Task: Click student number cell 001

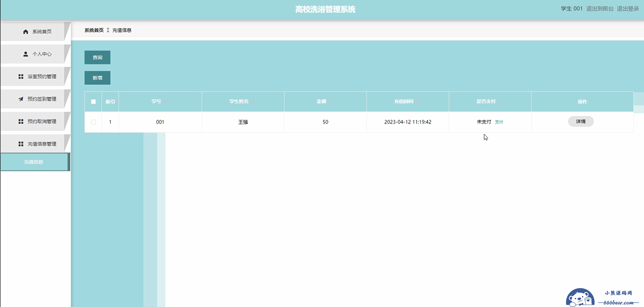Action: pyautogui.click(x=160, y=122)
